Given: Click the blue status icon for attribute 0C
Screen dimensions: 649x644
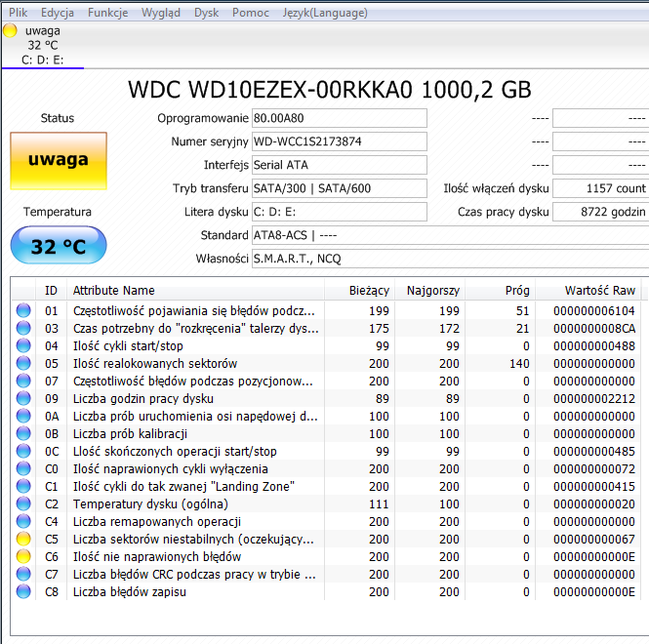Looking at the screenshot, I should [23, 451].
